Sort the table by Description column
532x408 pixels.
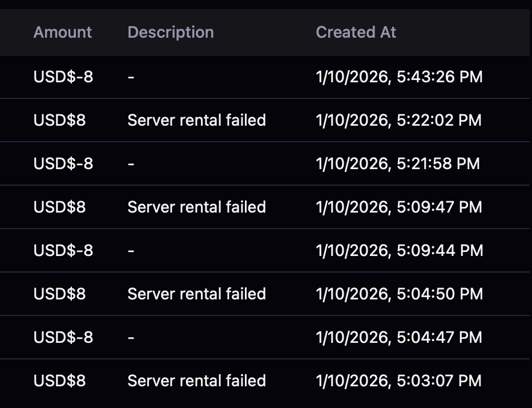[171, 32]
